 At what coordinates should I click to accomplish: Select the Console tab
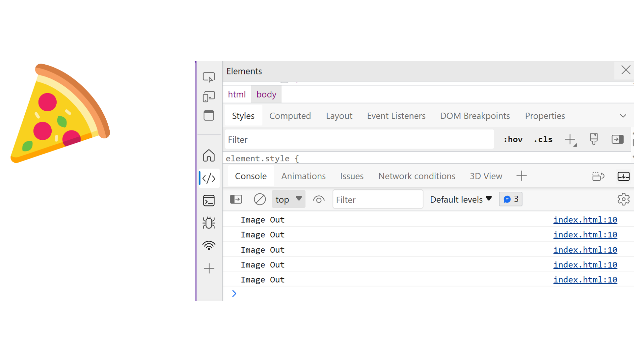(x=251, y=176)
